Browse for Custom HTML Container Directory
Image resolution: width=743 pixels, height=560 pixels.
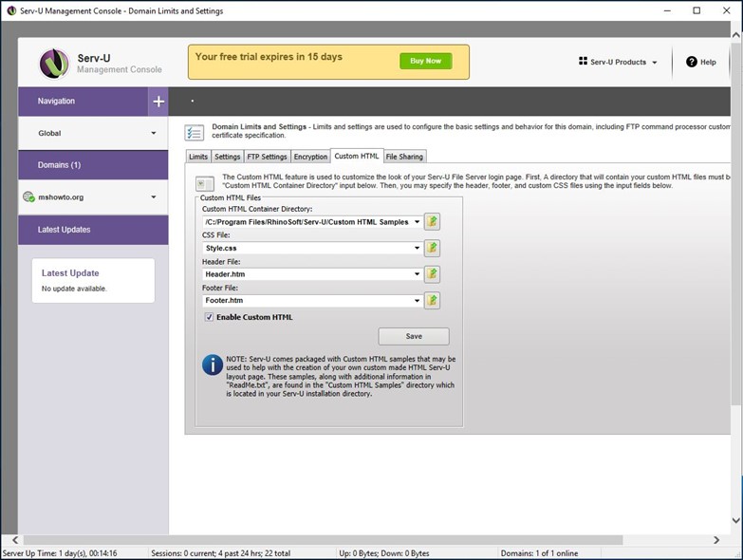point(432,222)
